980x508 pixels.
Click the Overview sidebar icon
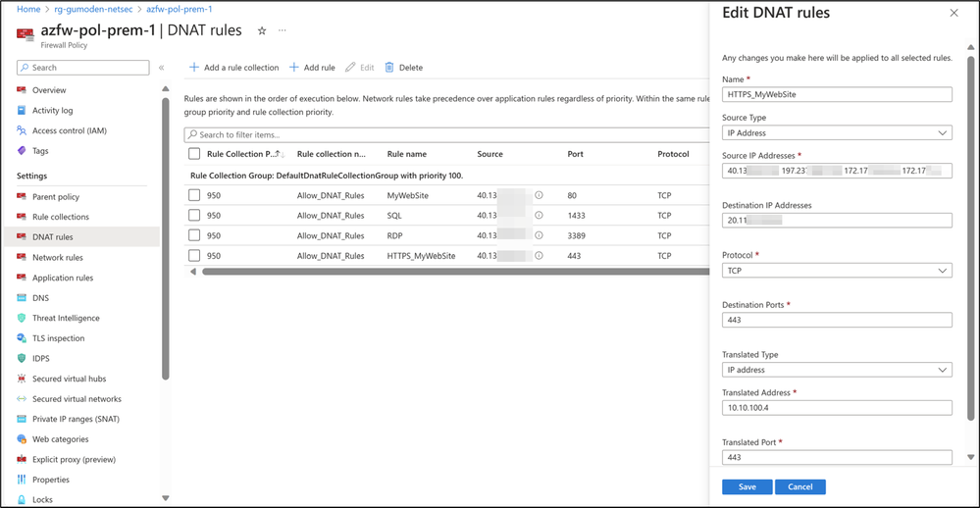(22, 90)
